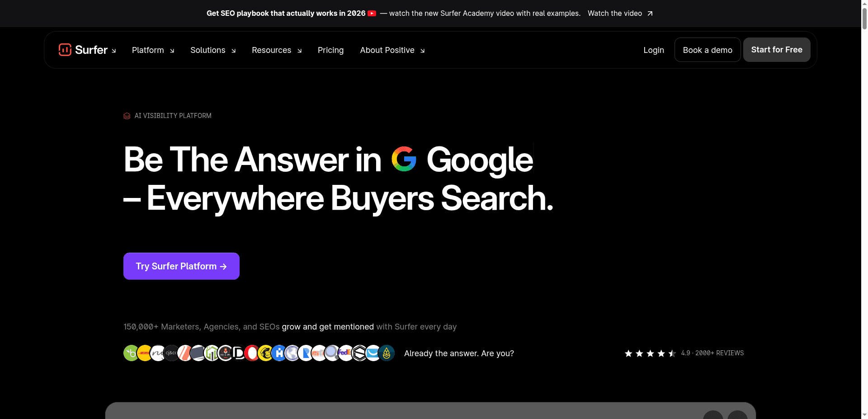
Task: Click the blue smile customer logo
Action: (x=373, y=353)
